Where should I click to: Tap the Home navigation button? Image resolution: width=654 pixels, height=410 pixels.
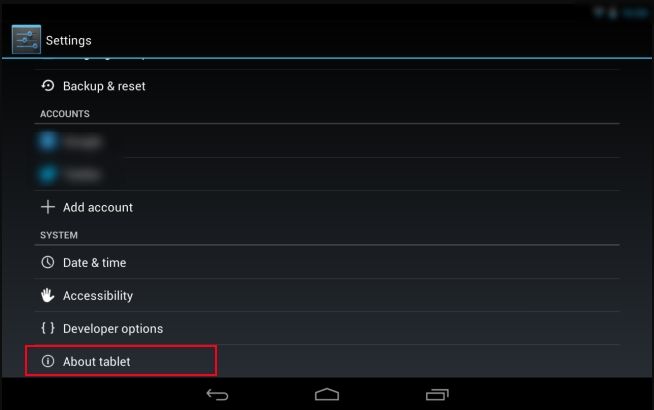click(327, 394)
